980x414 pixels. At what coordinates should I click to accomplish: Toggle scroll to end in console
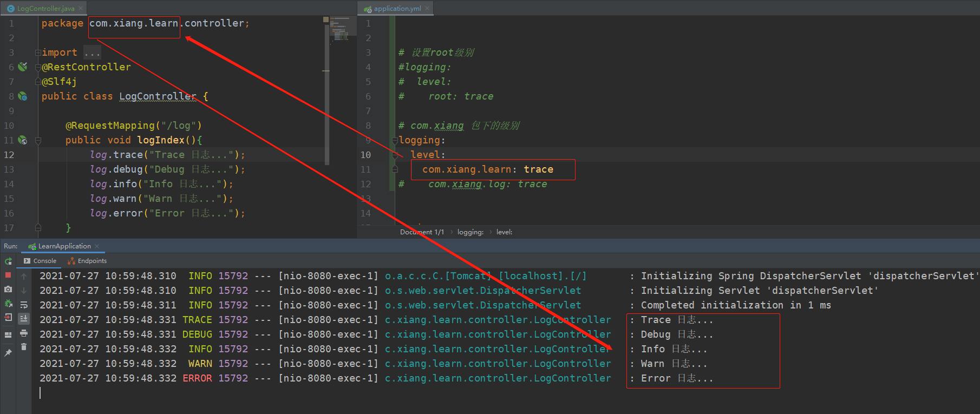(x=24, y=319)
